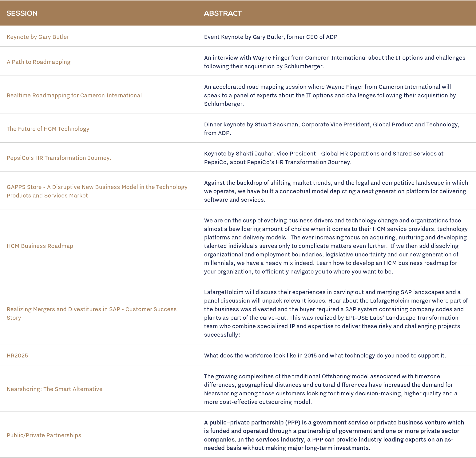Click abstract 'Keynote by Shakti Jauhar, Vice President'
Viewport: 476px width, 458px height.
(x=324, y=158)
